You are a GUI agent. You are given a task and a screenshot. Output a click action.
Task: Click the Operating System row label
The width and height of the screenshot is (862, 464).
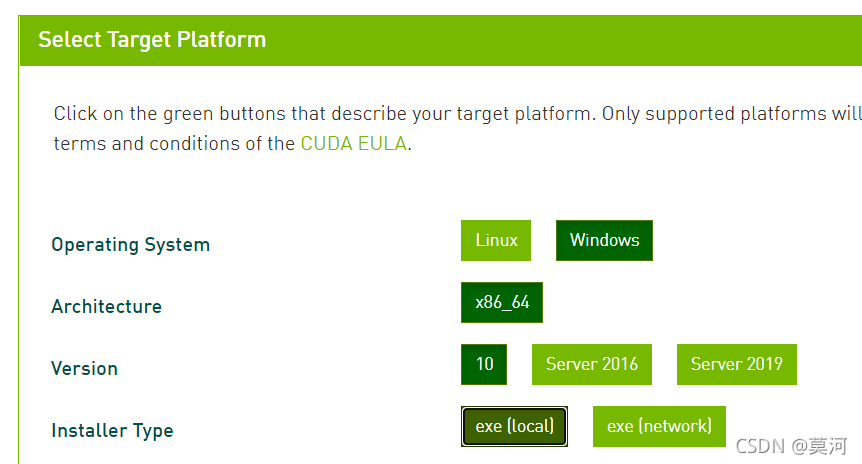pos(131,245)
